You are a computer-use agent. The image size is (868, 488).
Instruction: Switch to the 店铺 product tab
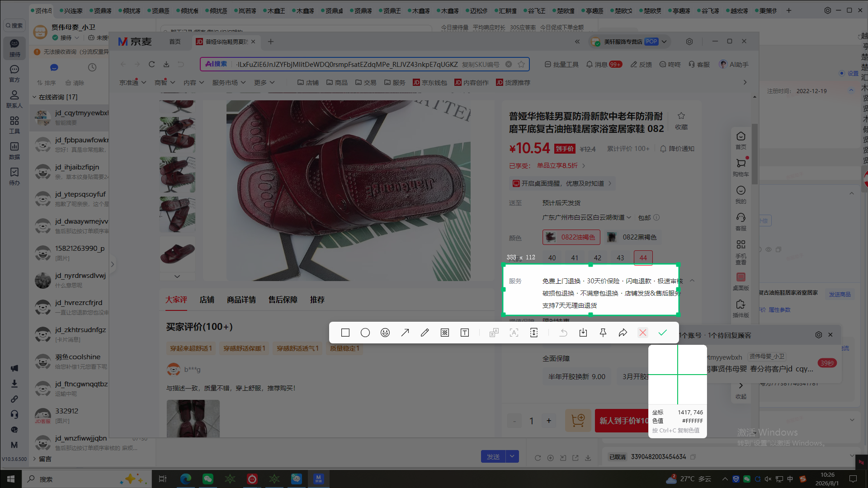(x=207, y=300)
